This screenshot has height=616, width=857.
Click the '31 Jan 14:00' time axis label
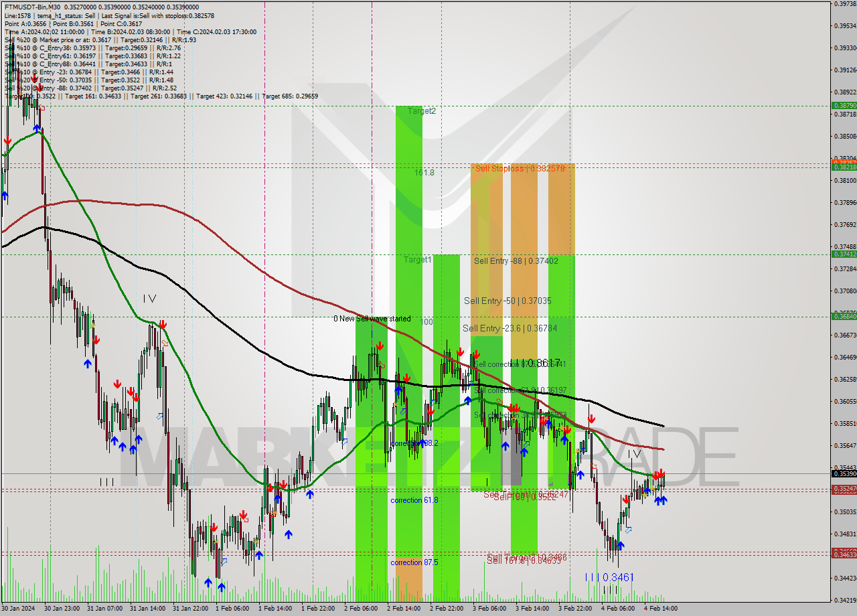click(x=147, y=609)
